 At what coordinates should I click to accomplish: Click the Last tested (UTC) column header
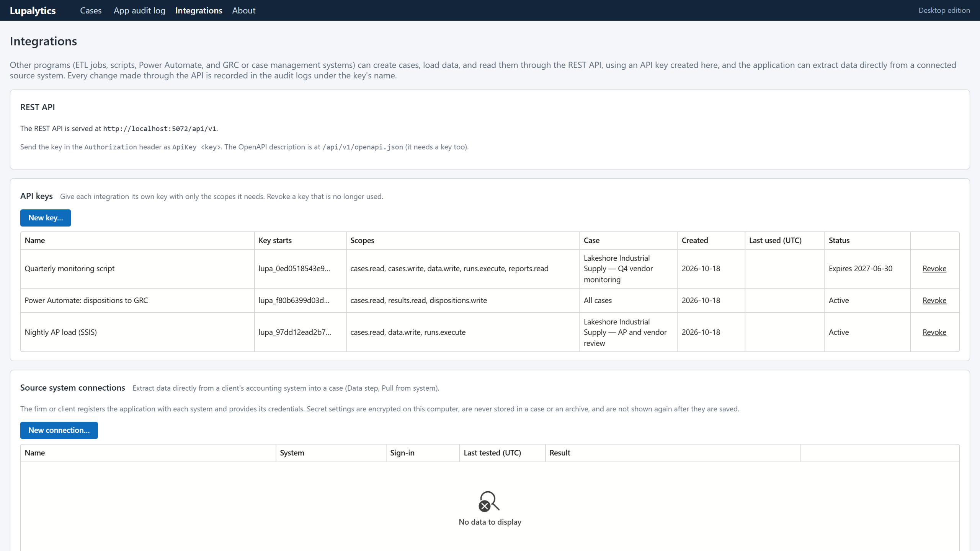[x=502, y=453]
